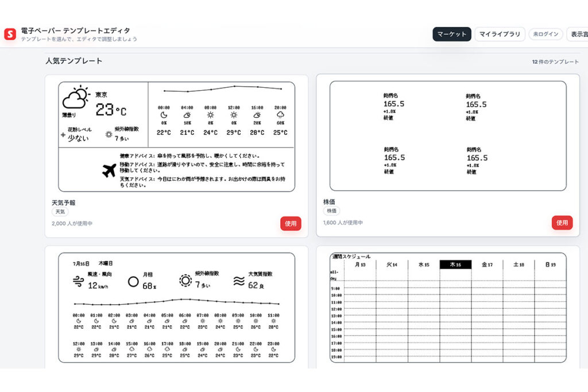
Task: Click the moon phase circle icon at 68%
Action: click(x=133, y=281)
